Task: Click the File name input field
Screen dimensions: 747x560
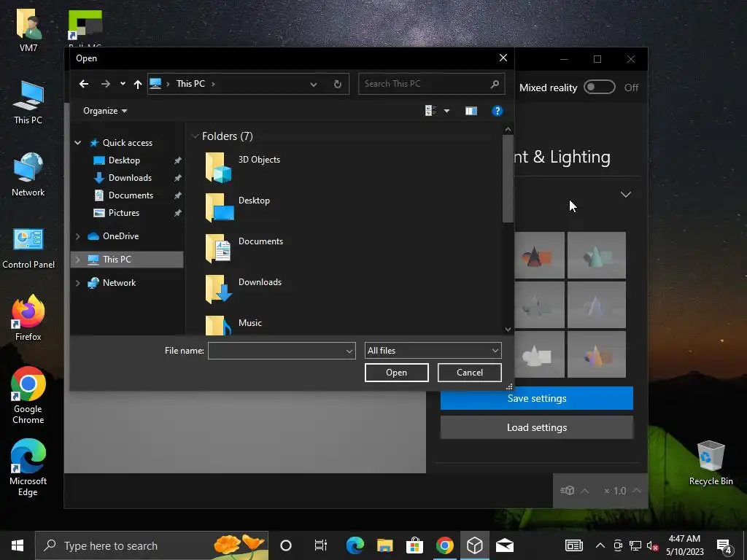Action: click(276, 351)
